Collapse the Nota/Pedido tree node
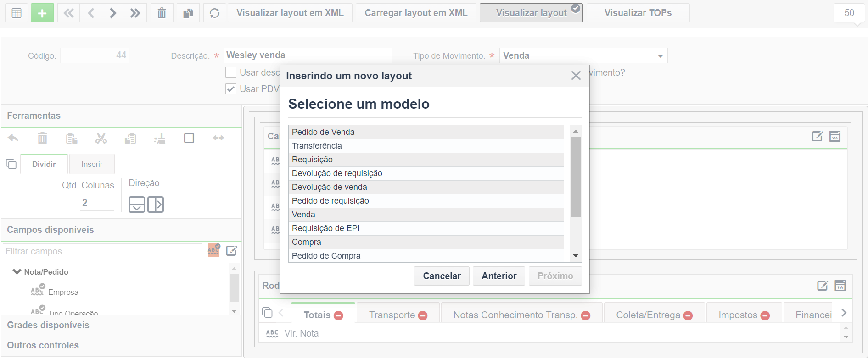The image size is (868, 359). pyautogui.click(x=17, y=271)
